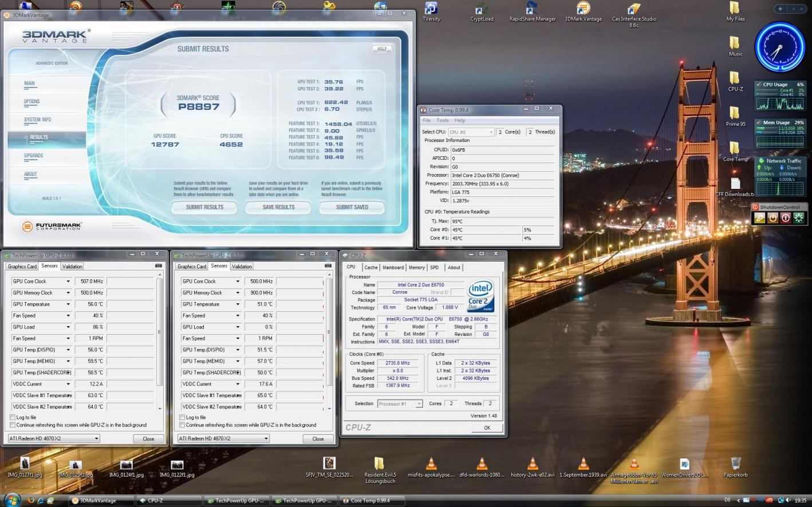This screenshot has width=812, height=507.
Task: Expand the ATI Radeon HD 4870 X2 selector in right GPU-Z
Action: pyautogui.click(x=266, y=439)
